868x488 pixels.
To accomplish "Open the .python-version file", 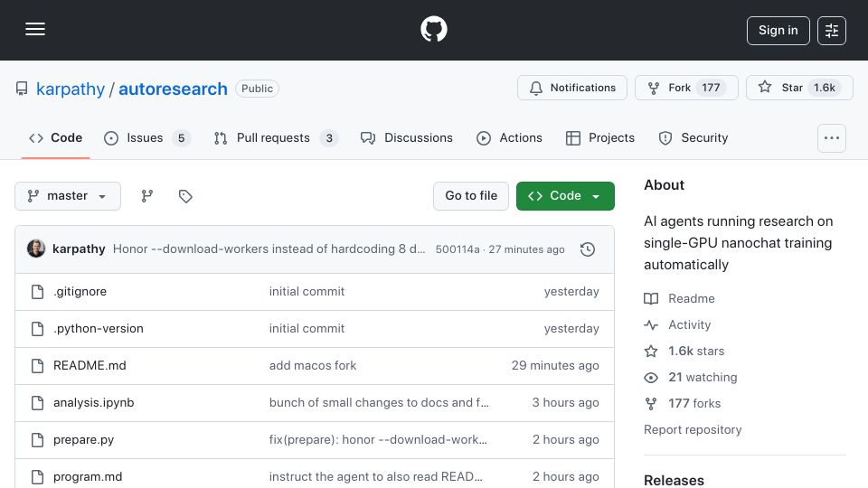I will pyautogui.click(x=98, y=329).
